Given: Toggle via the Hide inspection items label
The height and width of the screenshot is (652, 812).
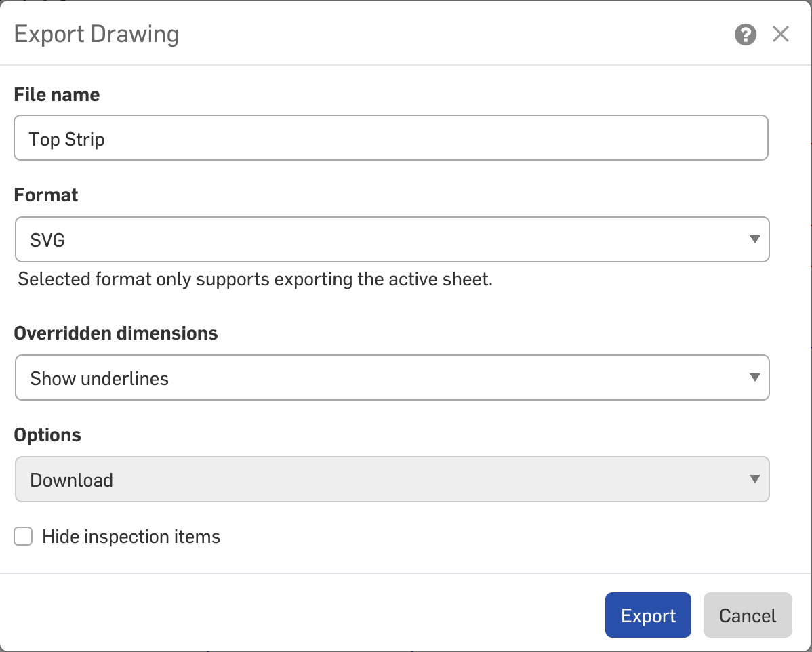Looking at the screenshot, I should (x=131, y=537).
